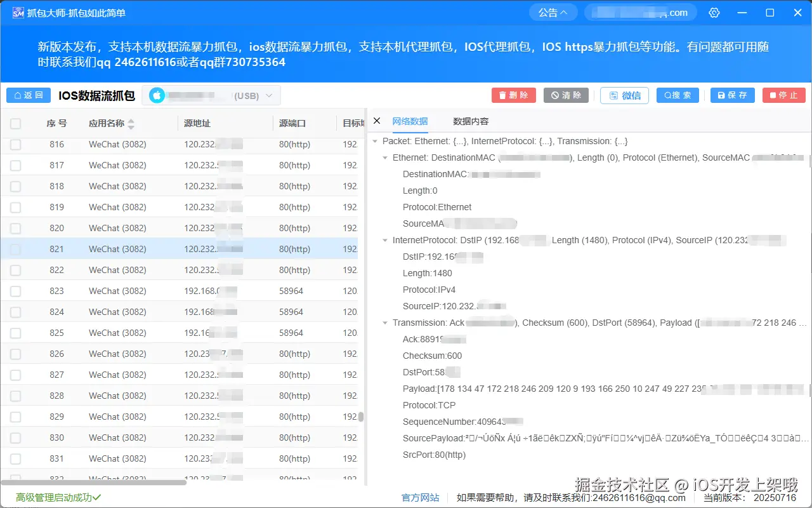Viewport: 812px width, 508px height.
Task: Check the checkbox for row 816
Action: tap(15, 144)
